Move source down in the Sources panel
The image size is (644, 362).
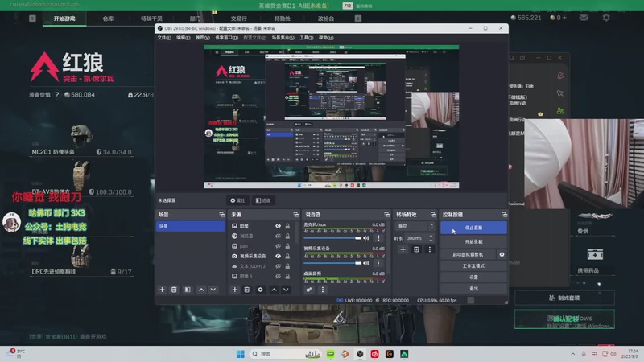(286, 290)
